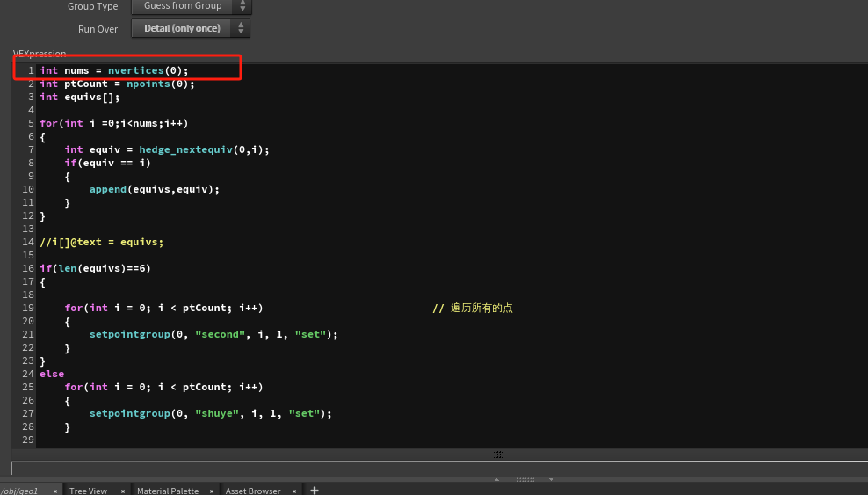The width and height of the screenshot is (868, 495).
Task: Switch to the Tree View tab
Action: [88, 491]
